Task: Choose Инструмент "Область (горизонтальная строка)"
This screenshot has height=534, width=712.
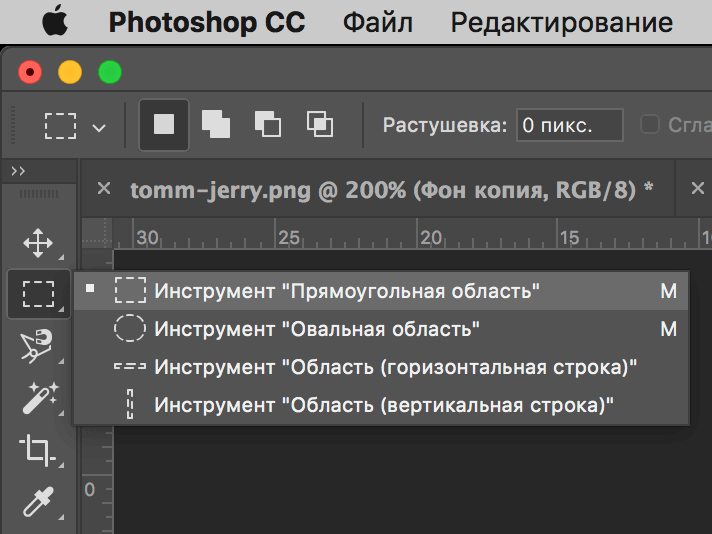Action: pos(395,367)
